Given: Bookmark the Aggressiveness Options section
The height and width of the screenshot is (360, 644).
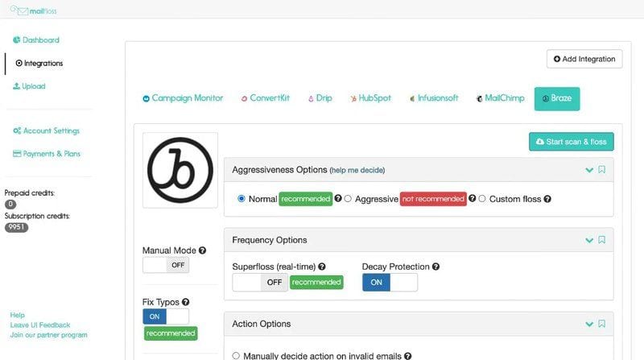Looking at the screenshot, I should click(x=601, y=169).
